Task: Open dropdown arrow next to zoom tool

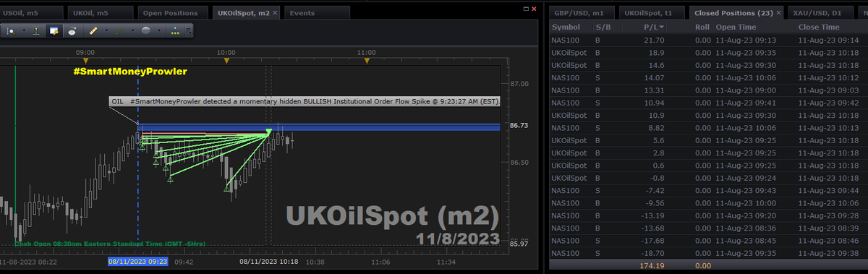Action: click(24, 31)
